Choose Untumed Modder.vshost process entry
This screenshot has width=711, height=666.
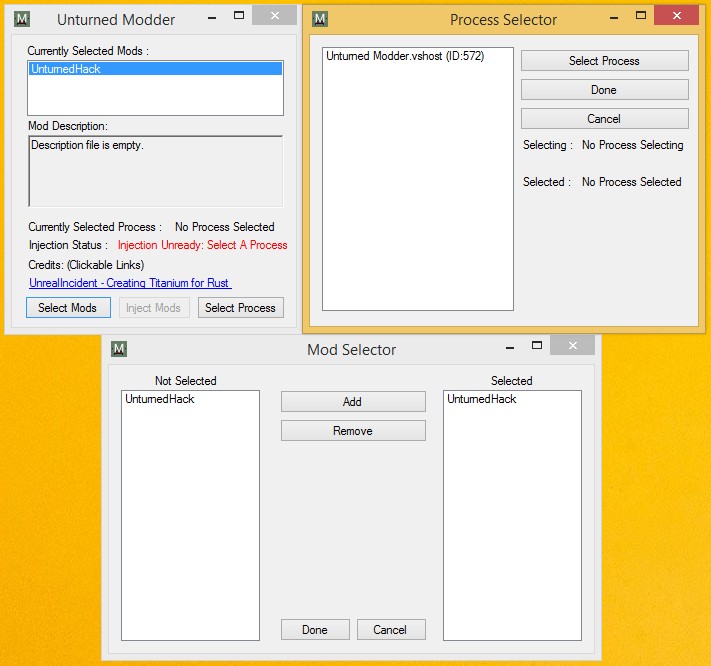coord(405,57)
